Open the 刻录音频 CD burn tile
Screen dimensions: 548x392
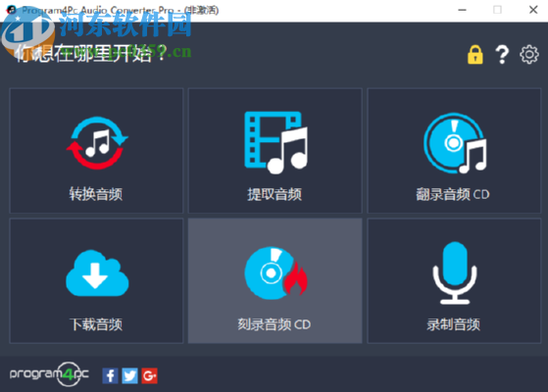click(275, 281)
